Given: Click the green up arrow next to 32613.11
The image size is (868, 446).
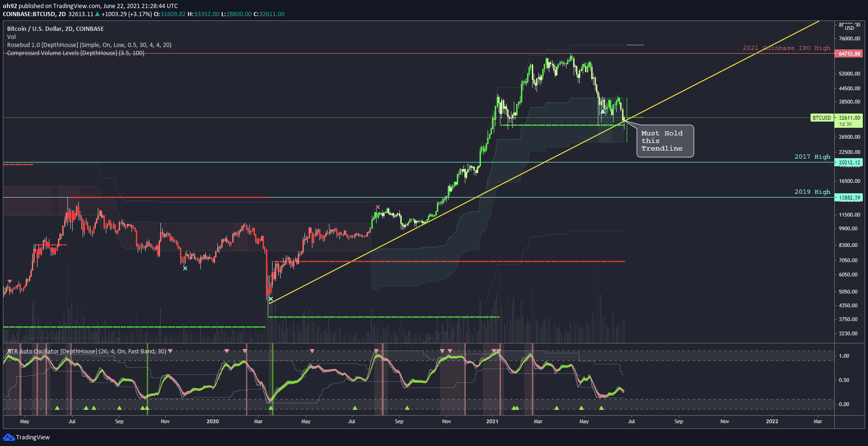Looking at the screenshot, I should click(x=97, y=14).
